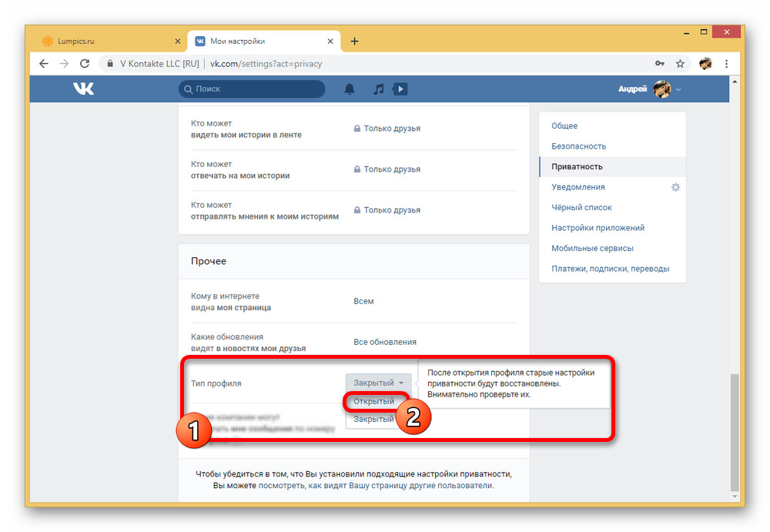Reload the page
Viewport: 770px width, 532px height.
tap(85, 63)
